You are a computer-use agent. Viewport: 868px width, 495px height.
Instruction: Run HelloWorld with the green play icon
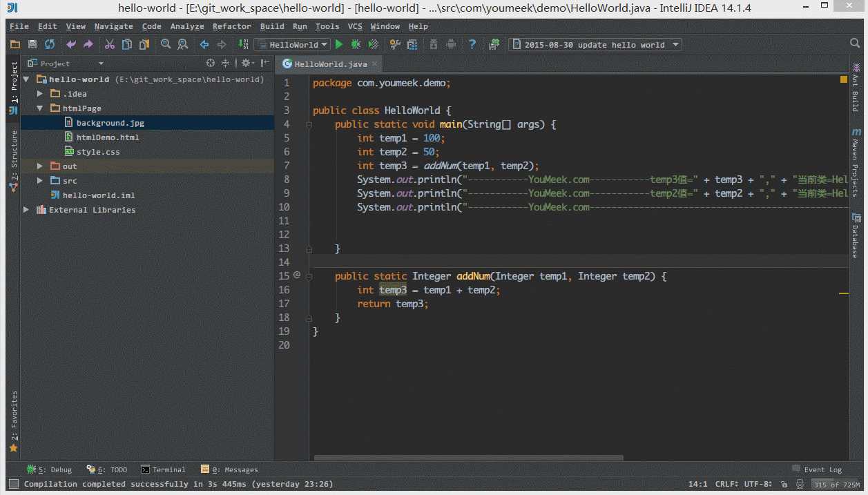click(339, 45)
